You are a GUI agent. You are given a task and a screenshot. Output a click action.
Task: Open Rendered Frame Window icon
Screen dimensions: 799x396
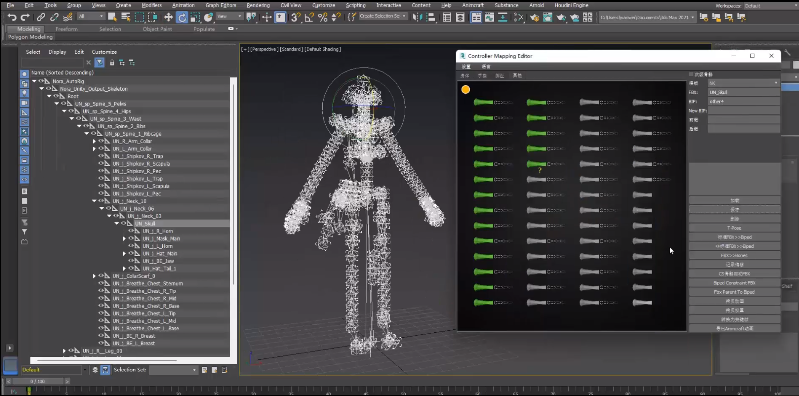tap(548, 17)
